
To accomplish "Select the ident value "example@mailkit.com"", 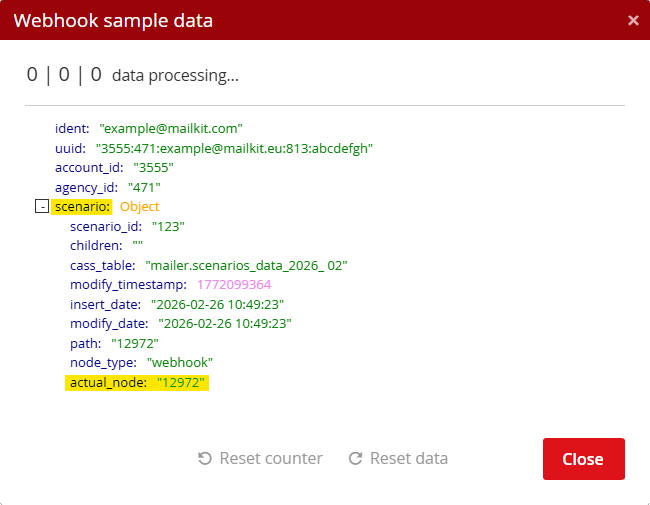I will click(171, 129).
